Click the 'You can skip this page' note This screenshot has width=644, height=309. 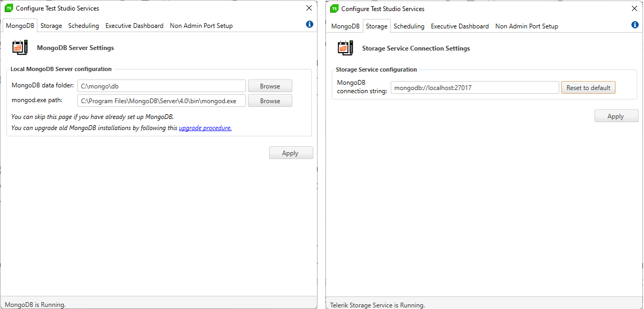click(93, 116)
